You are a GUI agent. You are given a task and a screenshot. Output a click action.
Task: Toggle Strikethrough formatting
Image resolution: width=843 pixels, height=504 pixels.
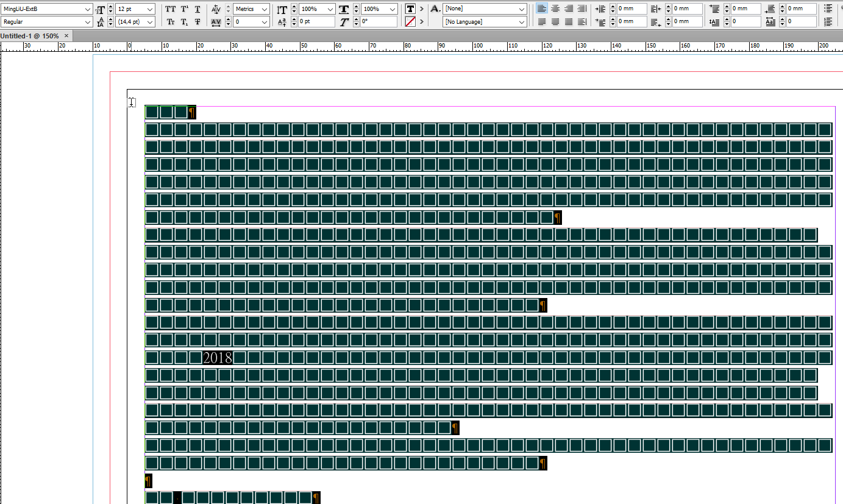tap(197, 22)
